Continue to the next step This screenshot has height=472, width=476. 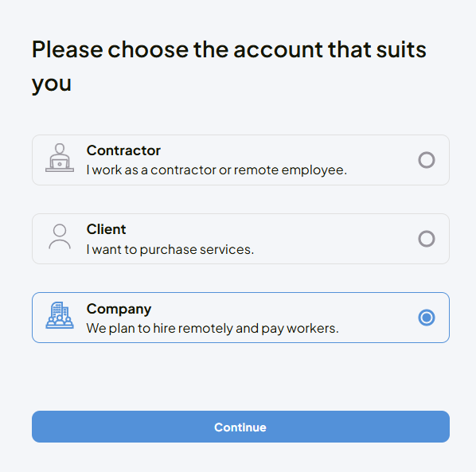[x=240, y=427]
